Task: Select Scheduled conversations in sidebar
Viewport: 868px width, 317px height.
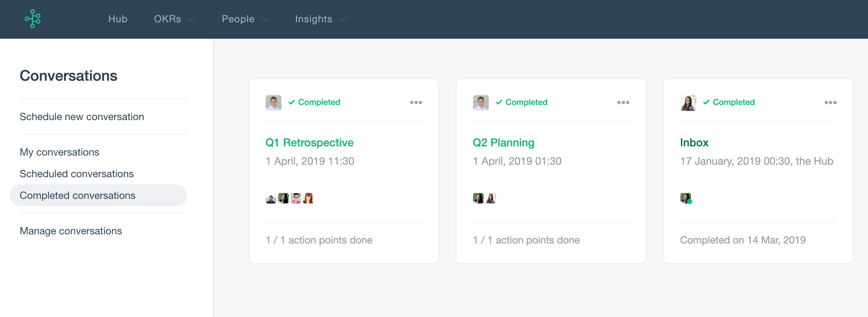Action: [76, 174]
